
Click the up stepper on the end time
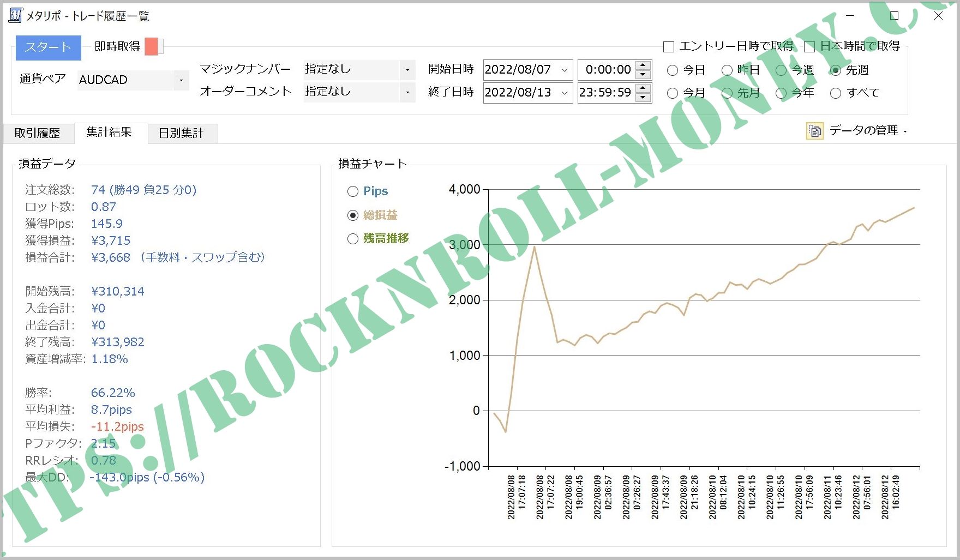[644, 88]
